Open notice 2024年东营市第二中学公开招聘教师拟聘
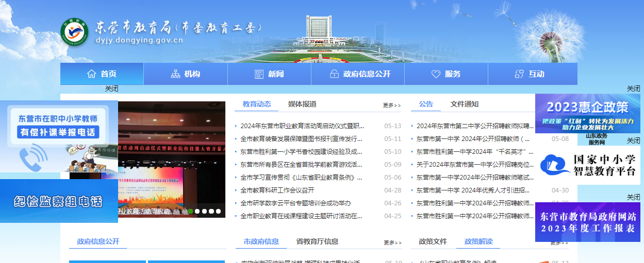 pyautogui.click(x=475, y=126)
